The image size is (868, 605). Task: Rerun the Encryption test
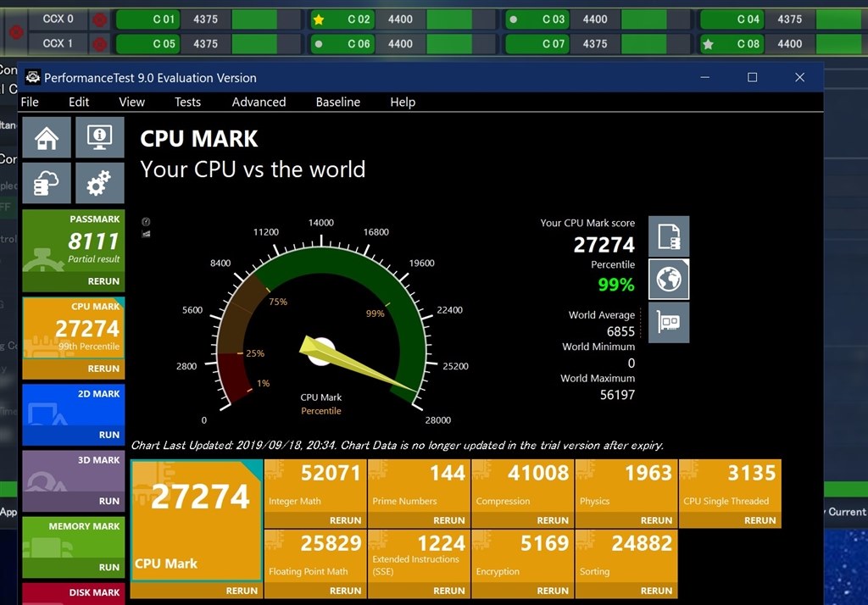click(x=553, y=591)
